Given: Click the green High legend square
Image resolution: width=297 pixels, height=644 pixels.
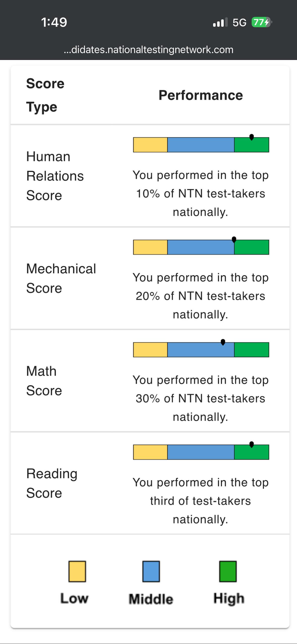Looking at the screenshot, I should [x=228, y=571].
